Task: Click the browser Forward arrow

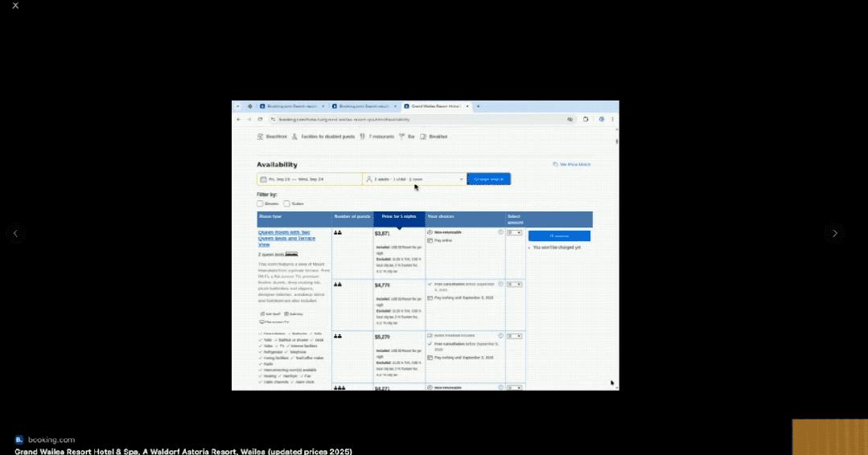Action: pos(249,120)
